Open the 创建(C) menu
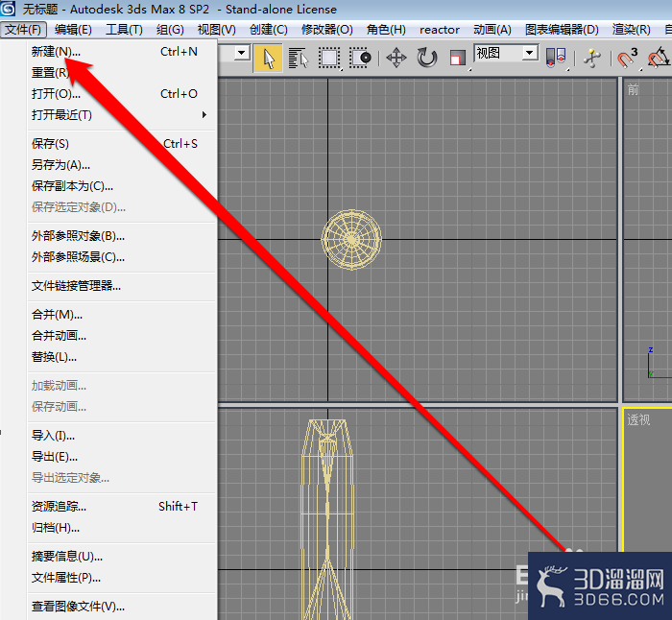672x620 pixels. [x=268, y=30]
